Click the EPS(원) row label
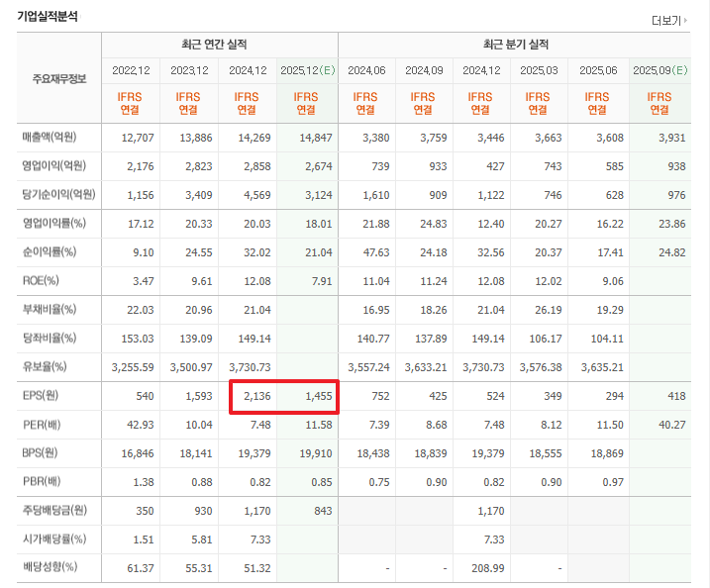The image size is (710, 588). point(41,397)
